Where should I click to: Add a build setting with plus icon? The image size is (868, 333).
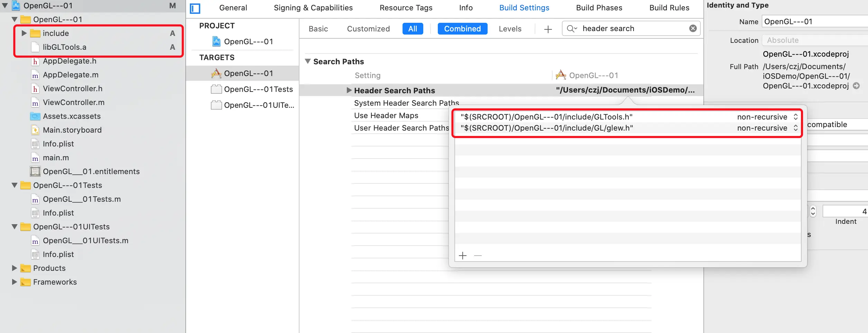coord(548,29)
